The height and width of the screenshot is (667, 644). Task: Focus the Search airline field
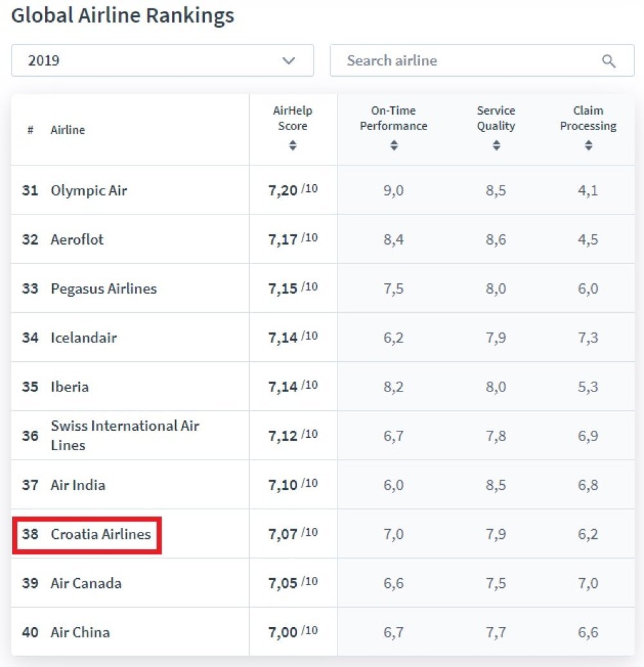coord(464,61)
